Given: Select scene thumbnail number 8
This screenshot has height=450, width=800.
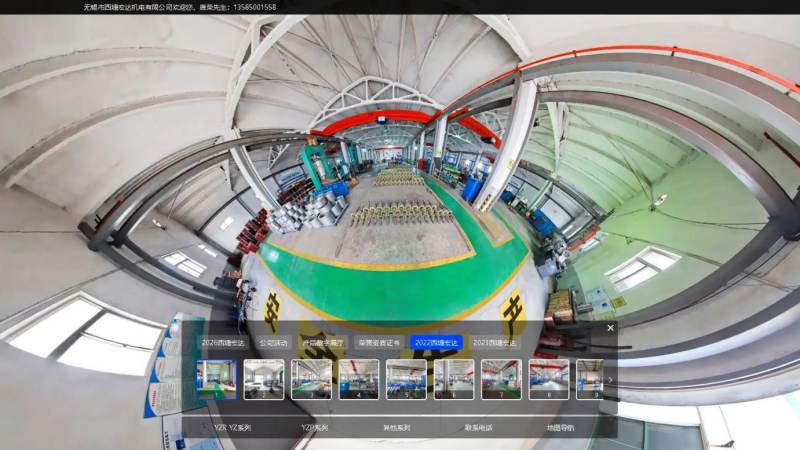Looking at the screenshot, I should coord(548,379).
